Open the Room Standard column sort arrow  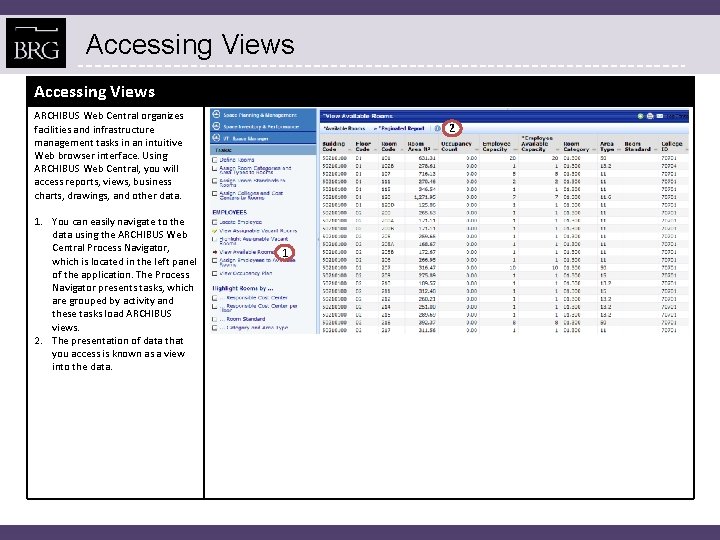pyautogui.click(x=656, y=150)
